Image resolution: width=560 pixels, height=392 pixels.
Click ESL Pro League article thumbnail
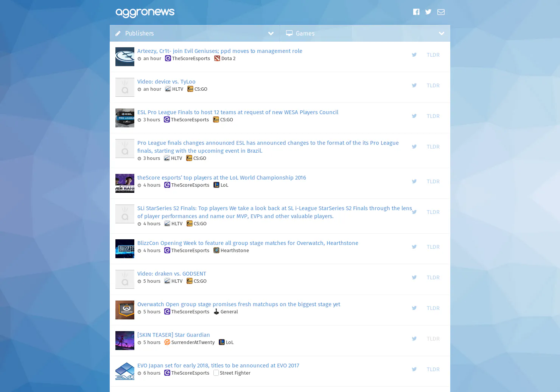[125, 118]
